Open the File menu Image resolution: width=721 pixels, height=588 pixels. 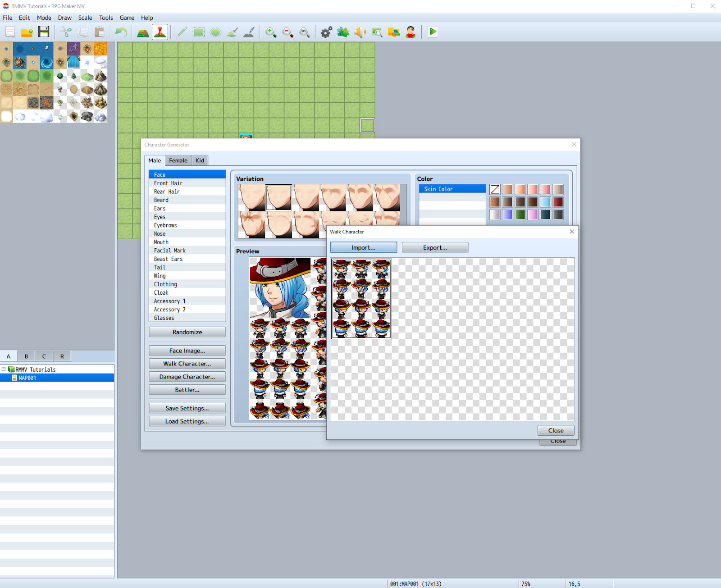tap(8, 18)
